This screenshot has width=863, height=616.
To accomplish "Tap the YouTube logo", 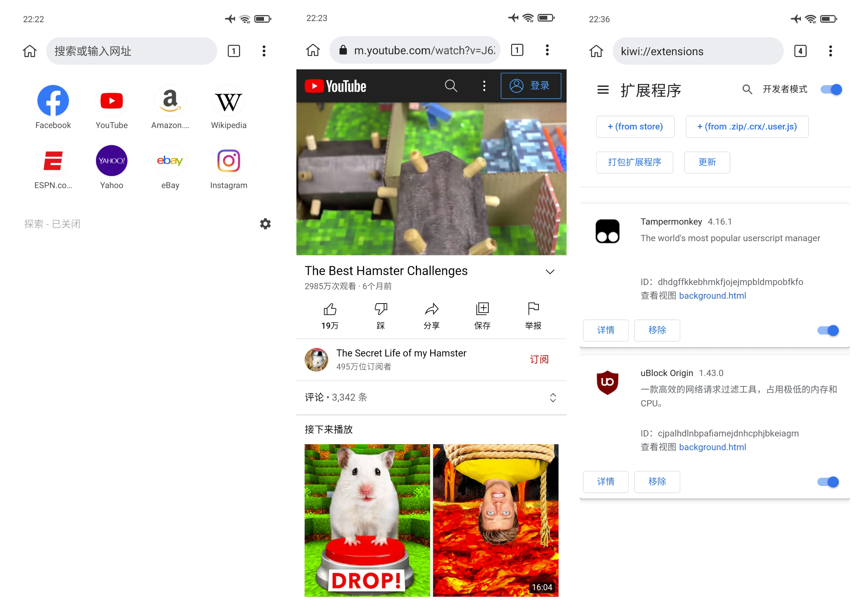I will tap(335, 86).
